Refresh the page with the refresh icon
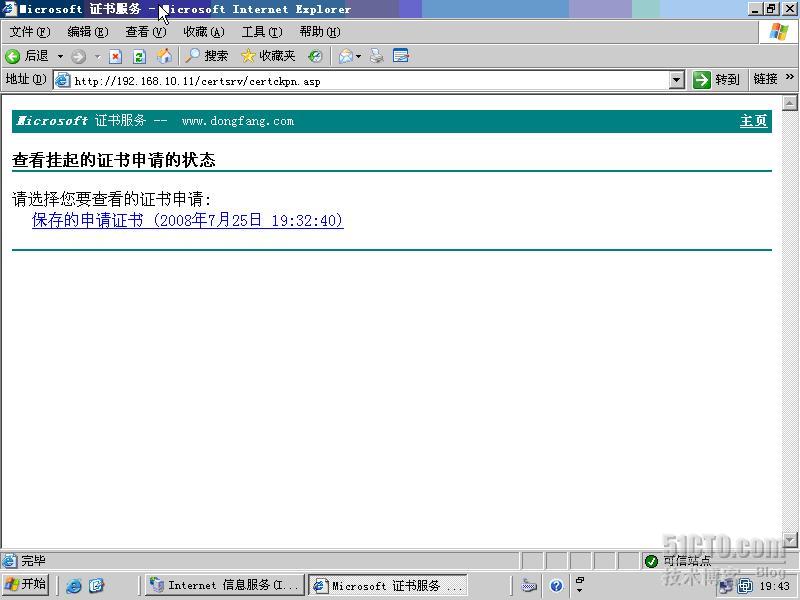The height and width of the screenshot is (600, 800). pos(139,56)
